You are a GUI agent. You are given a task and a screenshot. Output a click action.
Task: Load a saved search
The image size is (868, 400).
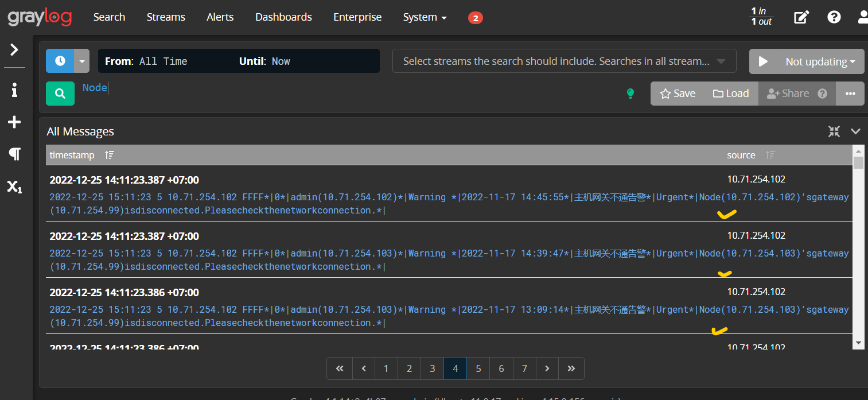coord(731,94)
